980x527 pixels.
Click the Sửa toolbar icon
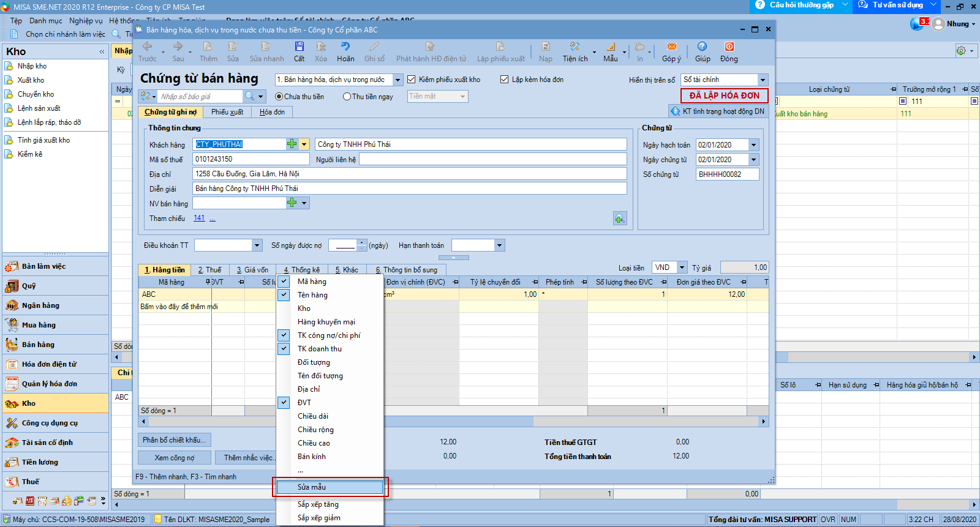(x=233, y=47)
